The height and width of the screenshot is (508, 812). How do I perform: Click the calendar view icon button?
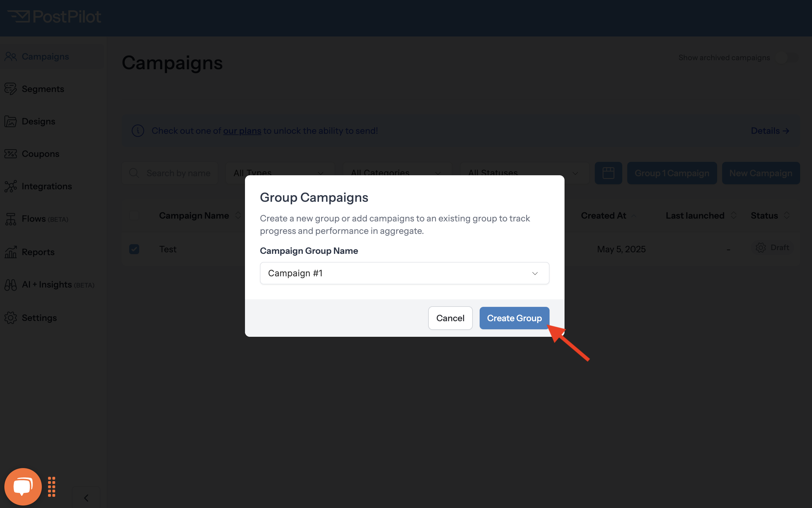[x=608, y=173]
